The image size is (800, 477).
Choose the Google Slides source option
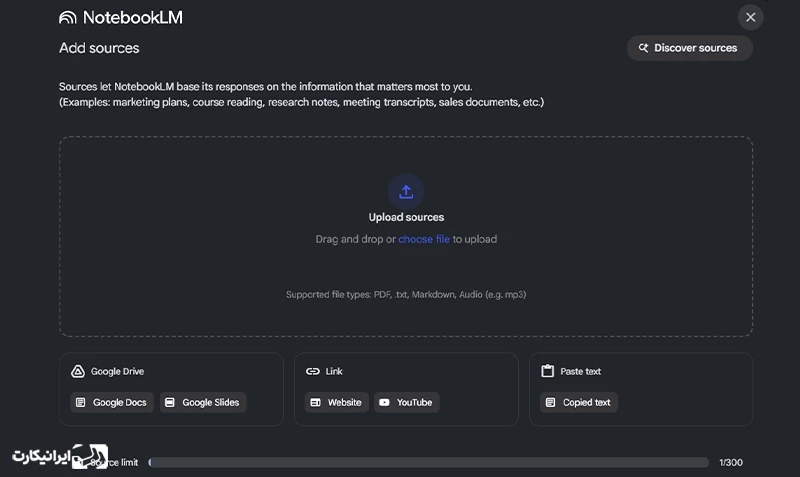click(203, 403)
